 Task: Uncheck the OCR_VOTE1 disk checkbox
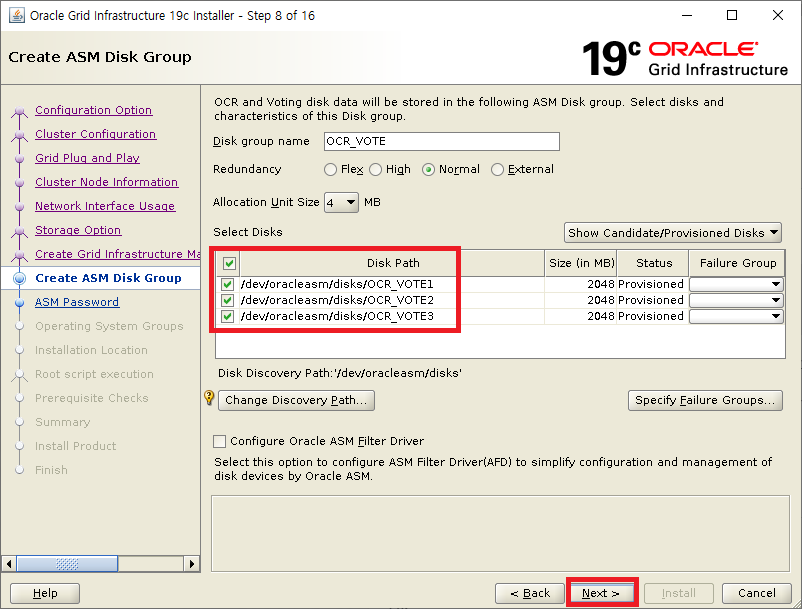227,284
